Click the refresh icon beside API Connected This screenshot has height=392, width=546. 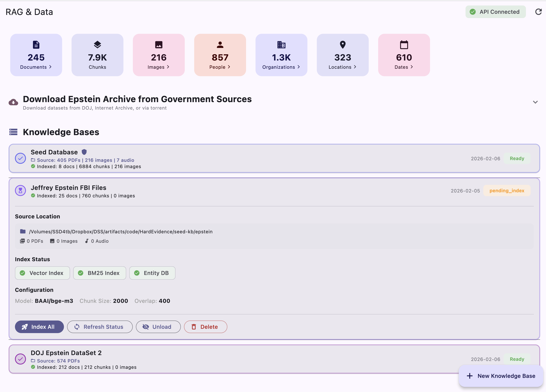click(x=538, y=12)
